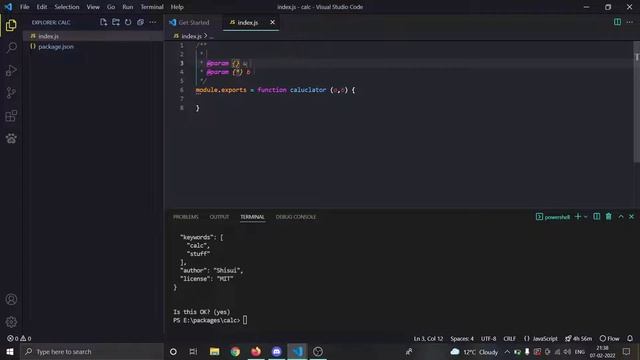Viewport: 640px width, 360px height.
Task: Split the editor right
Action: coord(617,22)
